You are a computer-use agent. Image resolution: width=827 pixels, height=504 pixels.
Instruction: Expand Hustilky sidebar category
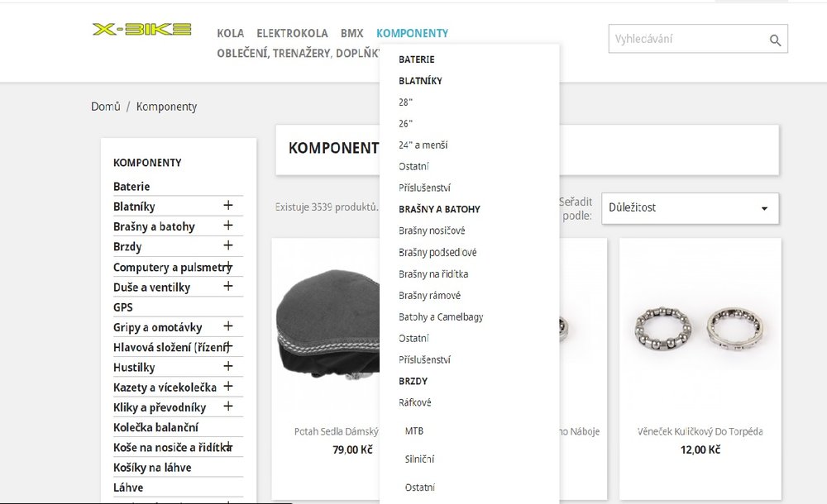click(x=228, y=366)
